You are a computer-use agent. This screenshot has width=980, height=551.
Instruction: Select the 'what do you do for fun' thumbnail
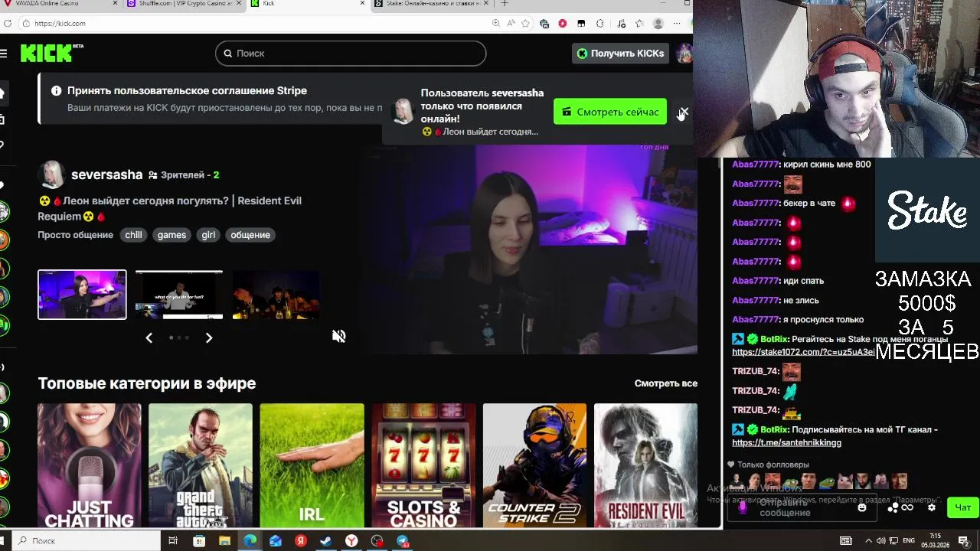[179, 295]
